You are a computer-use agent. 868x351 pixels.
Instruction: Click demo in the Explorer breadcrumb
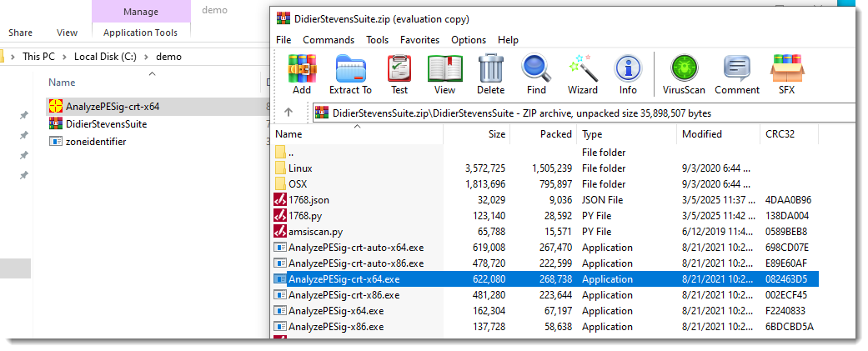tap(168, 57)
